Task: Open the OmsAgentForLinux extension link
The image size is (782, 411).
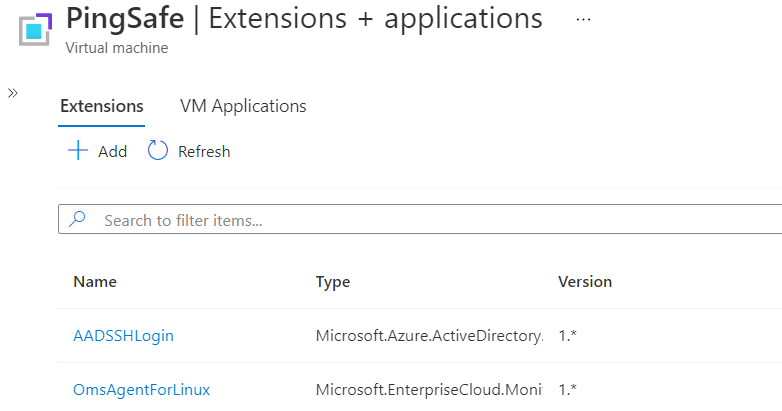Action: 141,389
